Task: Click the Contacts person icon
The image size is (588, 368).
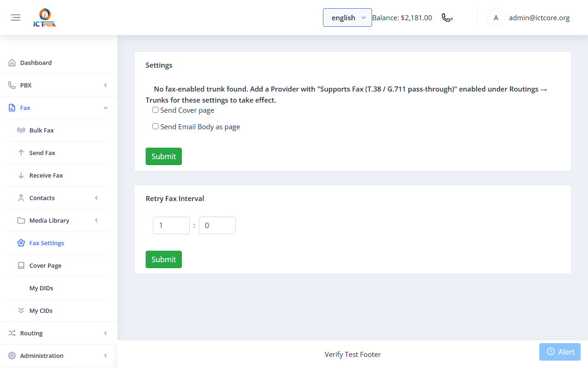Action: 21,198
